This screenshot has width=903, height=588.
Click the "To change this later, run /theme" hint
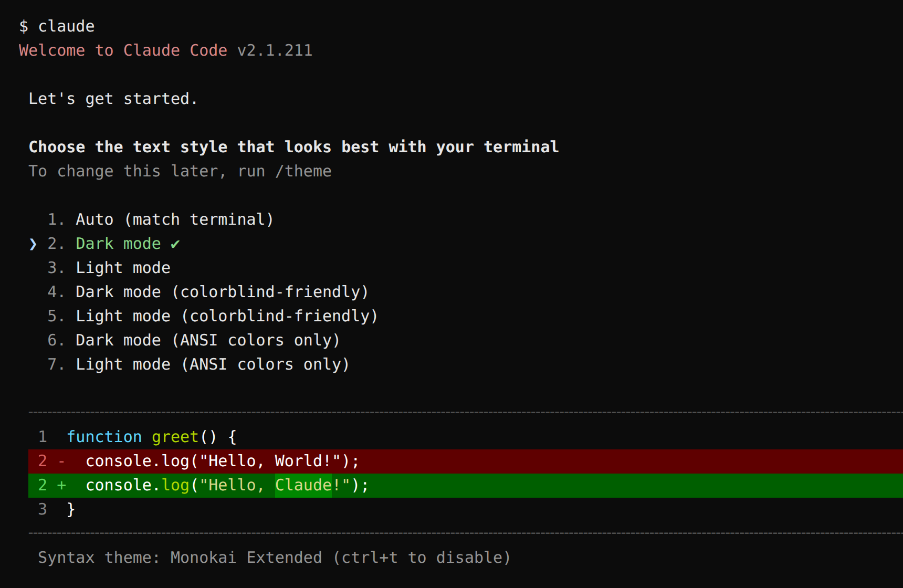(x=180, y=171)
